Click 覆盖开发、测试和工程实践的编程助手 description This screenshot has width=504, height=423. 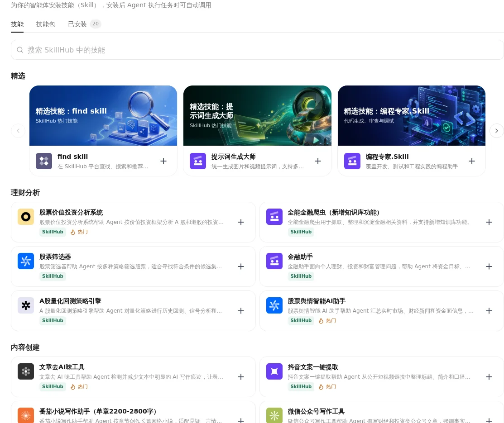[412, 166]
